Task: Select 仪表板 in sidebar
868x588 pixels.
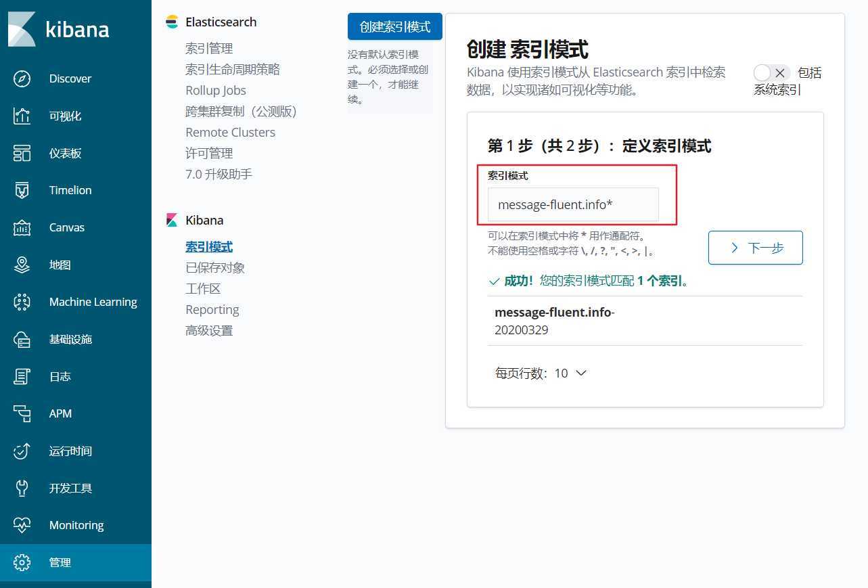Action: coord(66,153)
